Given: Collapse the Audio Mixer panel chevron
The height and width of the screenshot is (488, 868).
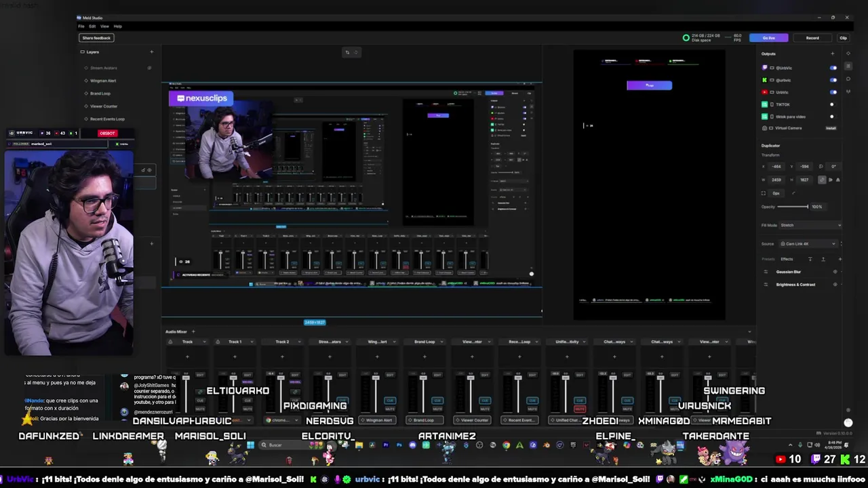Looking at the screenshot, I should [749, 331].
